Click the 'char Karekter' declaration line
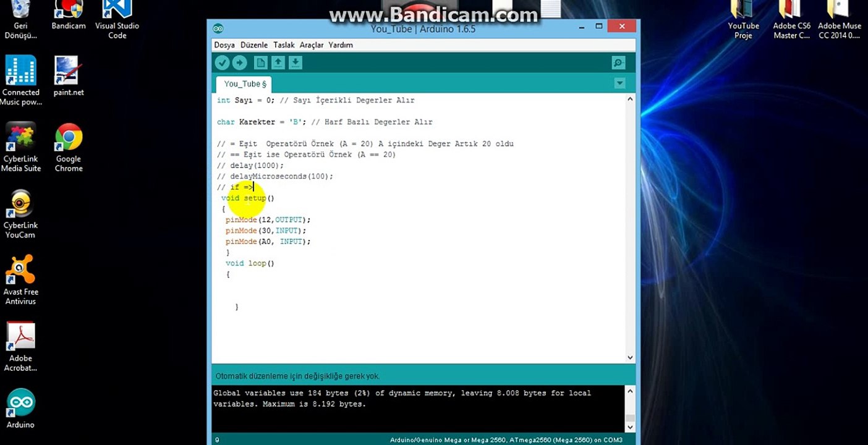This screenshot has height=445, width=868. (325, 122)
